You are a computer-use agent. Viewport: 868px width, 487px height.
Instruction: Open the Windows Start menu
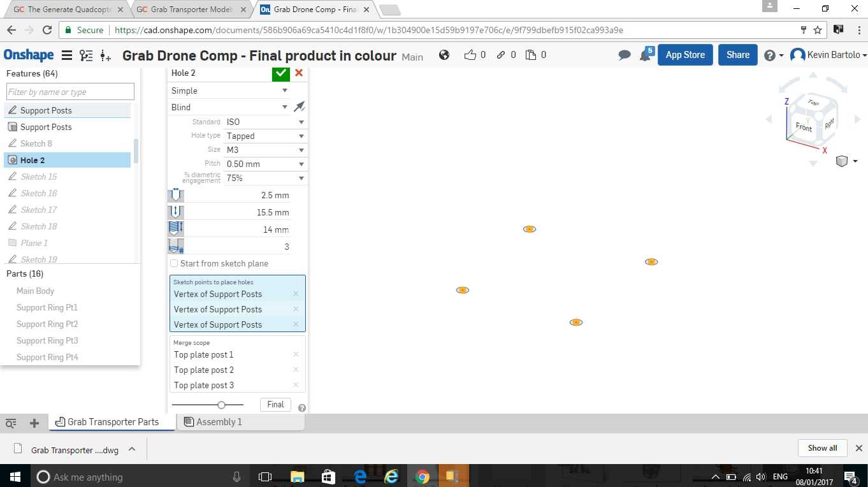click(15, 476)
